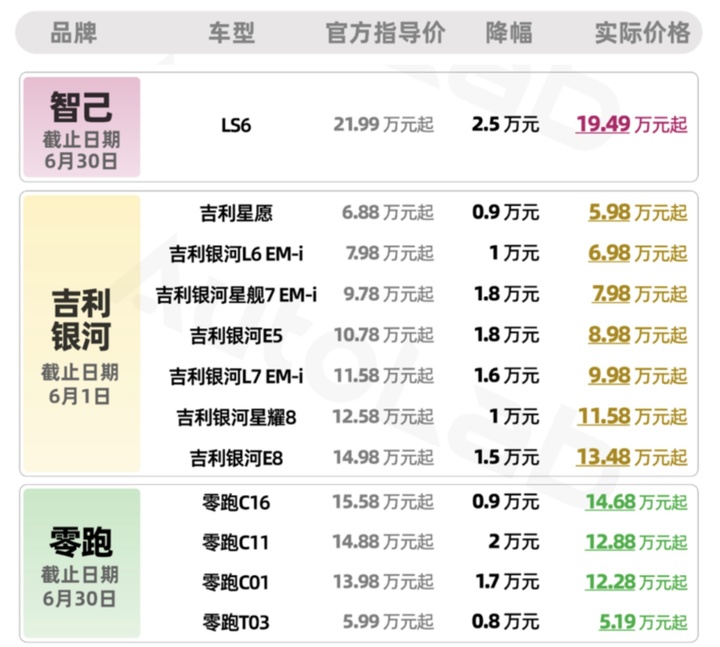This screenshot has width=720, height=647.
Task: Click the 6.88 万元起 guide price
Action: point(388,213)
